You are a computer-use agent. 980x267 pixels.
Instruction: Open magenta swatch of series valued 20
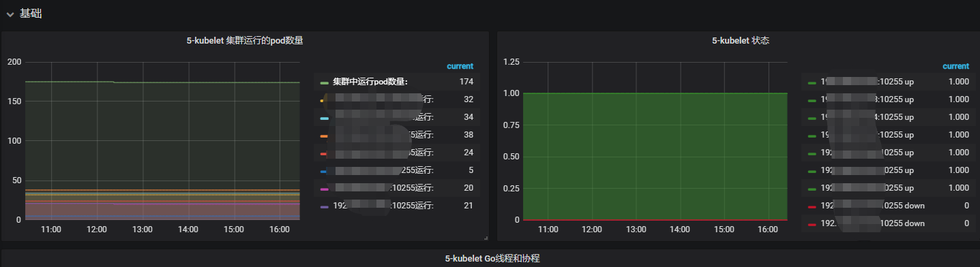coord(324,189)
